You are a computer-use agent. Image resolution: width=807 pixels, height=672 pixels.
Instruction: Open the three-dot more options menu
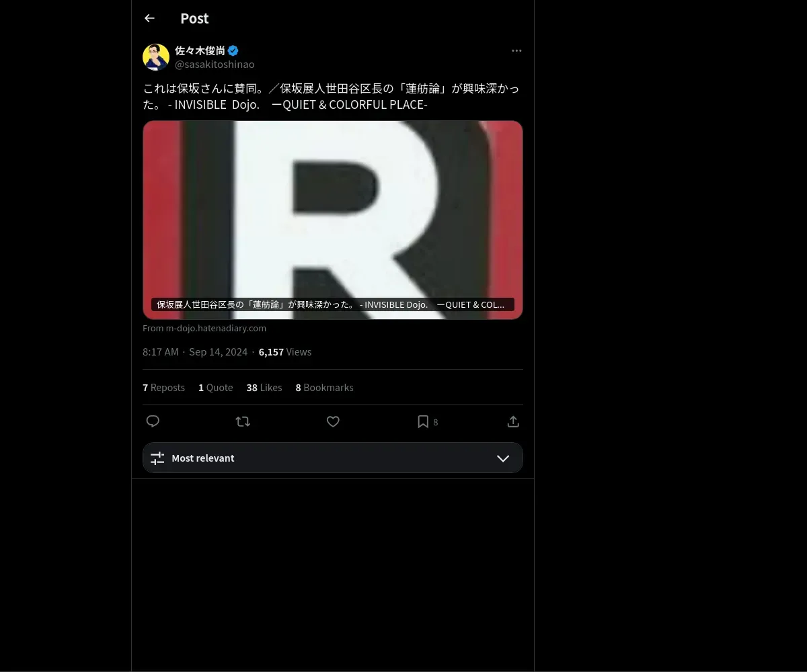(516, 50)
